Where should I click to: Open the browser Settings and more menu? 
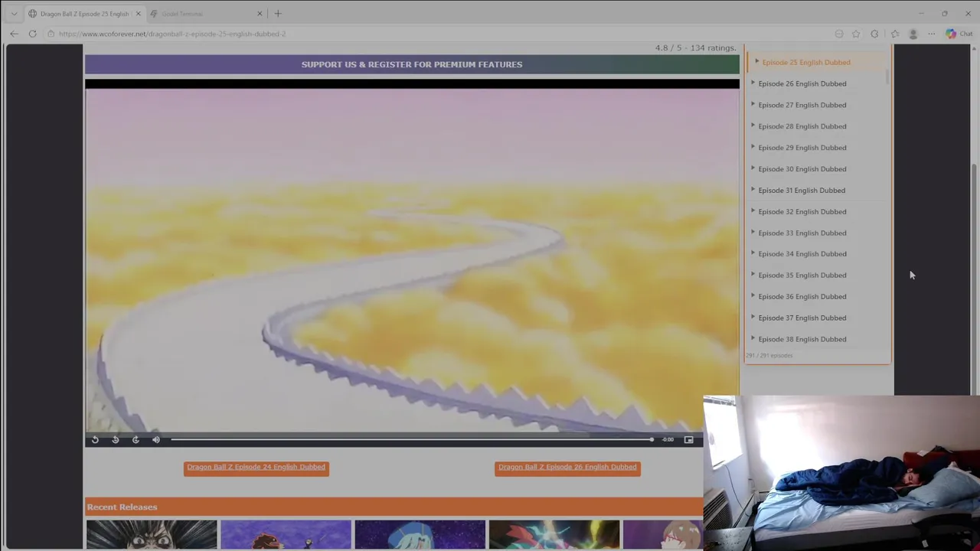coord(931,34)
